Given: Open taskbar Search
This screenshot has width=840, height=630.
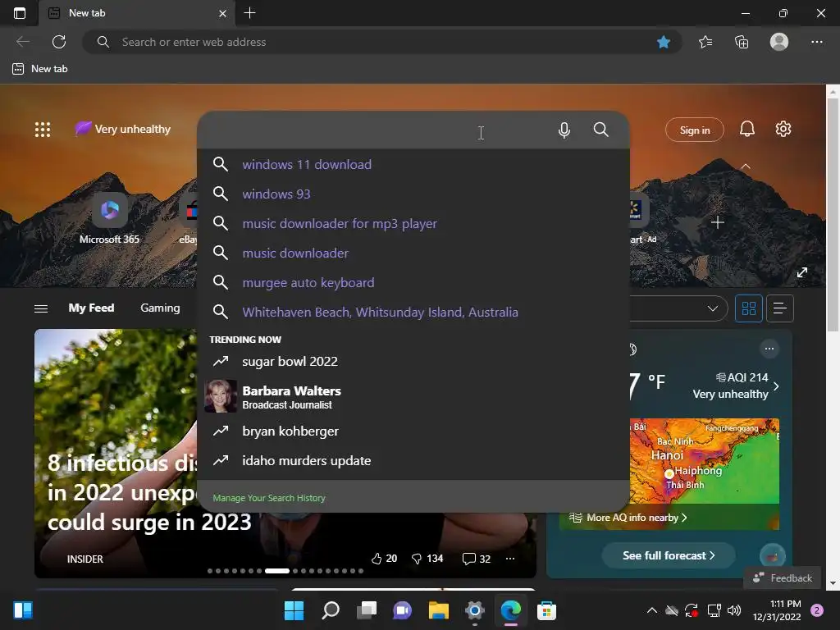Looking at the screenshot, I should click(331, 610).
